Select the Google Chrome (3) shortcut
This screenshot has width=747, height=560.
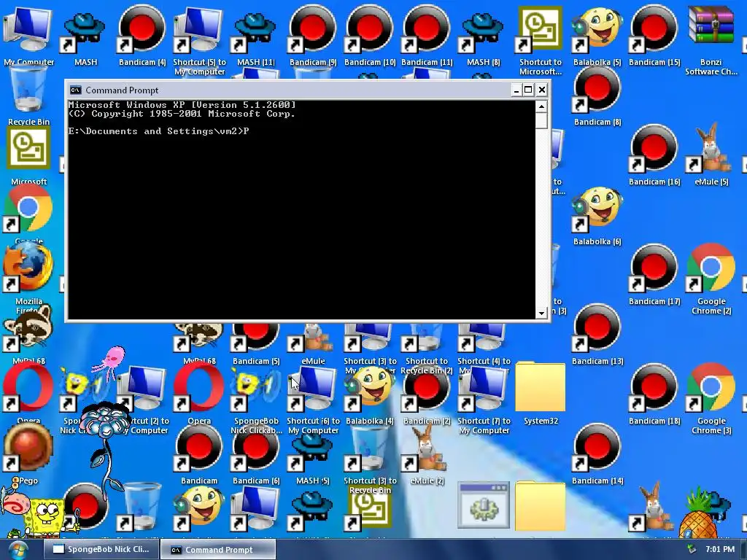[711, 389]
